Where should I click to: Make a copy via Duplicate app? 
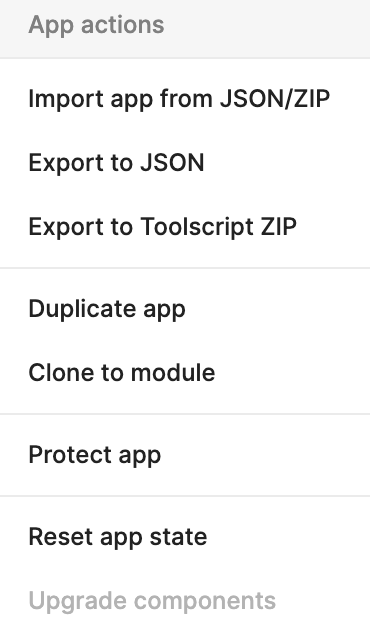click(x=185, y=309)
